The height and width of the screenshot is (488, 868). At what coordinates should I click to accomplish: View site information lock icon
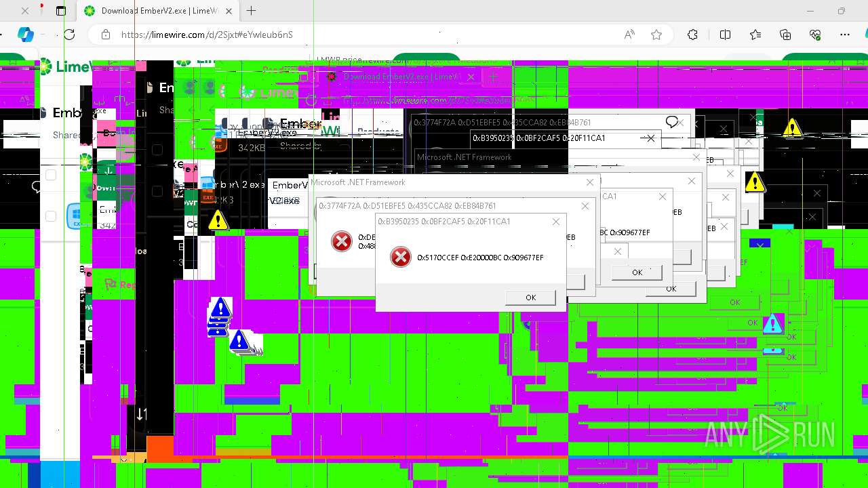point(104,35)
